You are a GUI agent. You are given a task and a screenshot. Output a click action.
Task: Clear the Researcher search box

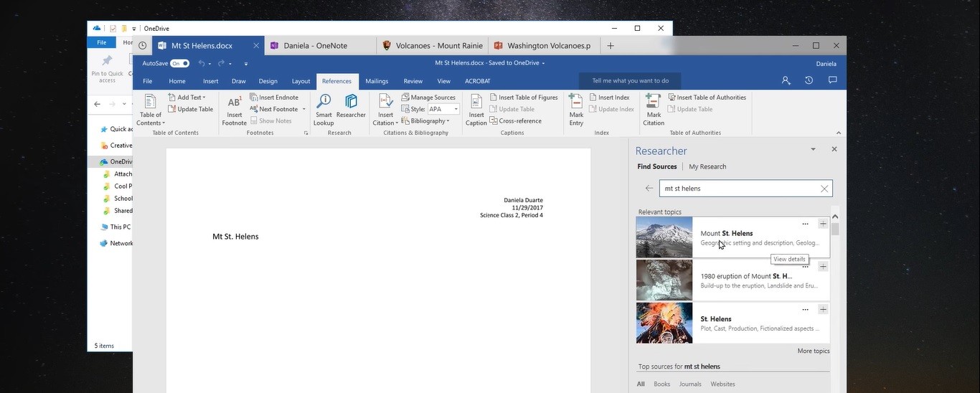(824, 189)
